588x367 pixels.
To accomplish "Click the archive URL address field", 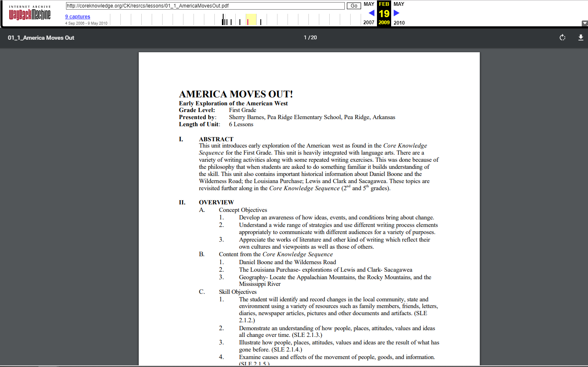I will pos(205,6).
